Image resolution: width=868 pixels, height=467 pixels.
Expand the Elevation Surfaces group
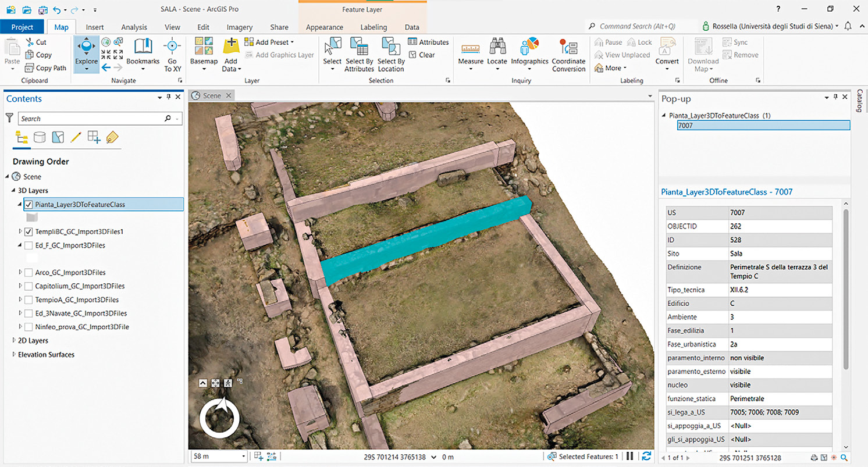[x=15, y=355]
